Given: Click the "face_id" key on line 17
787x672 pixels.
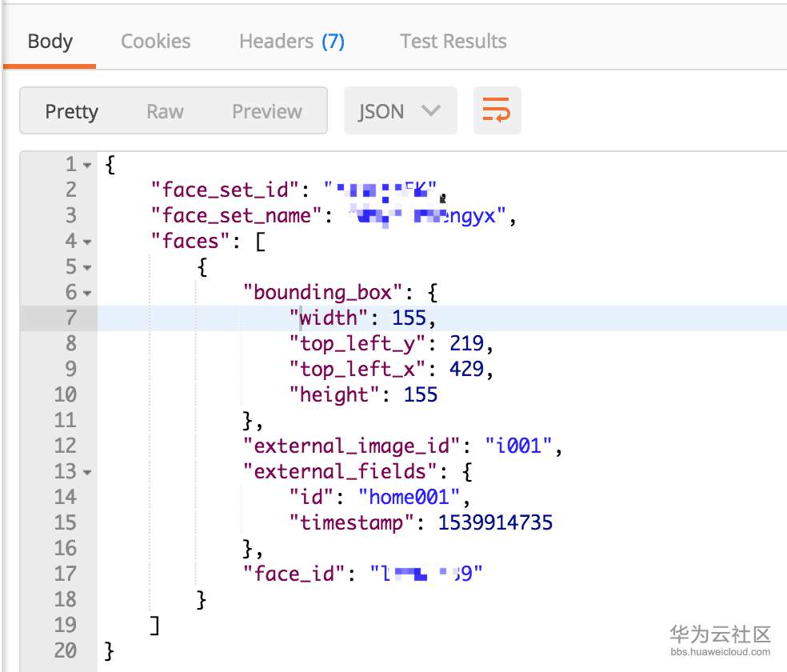Looking at the screenshot, I should pos(294,574).
